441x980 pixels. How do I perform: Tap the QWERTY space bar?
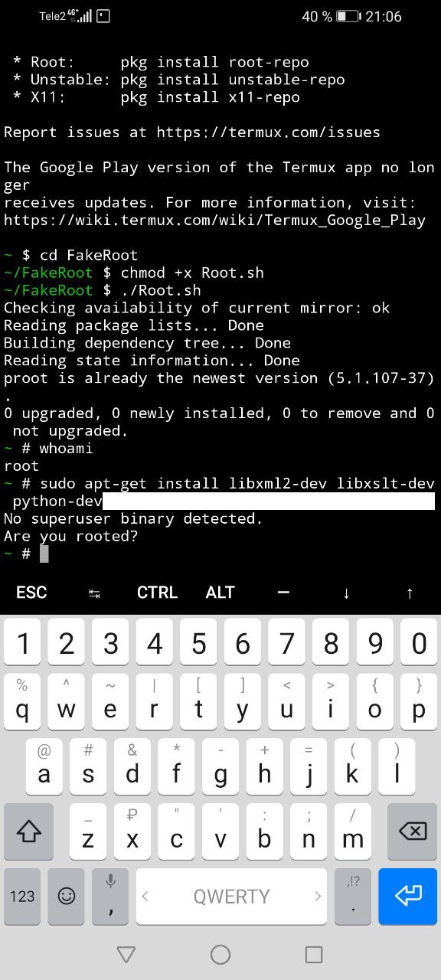231,896
